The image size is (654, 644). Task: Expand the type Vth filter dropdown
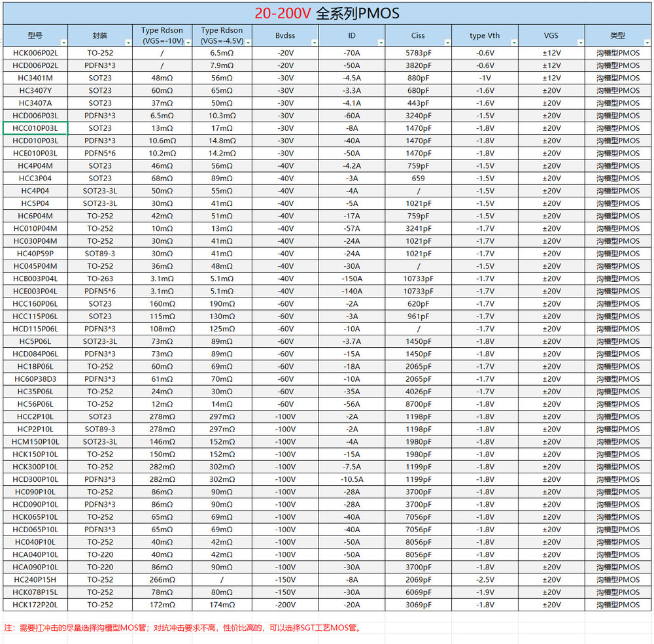coord(514,42)
